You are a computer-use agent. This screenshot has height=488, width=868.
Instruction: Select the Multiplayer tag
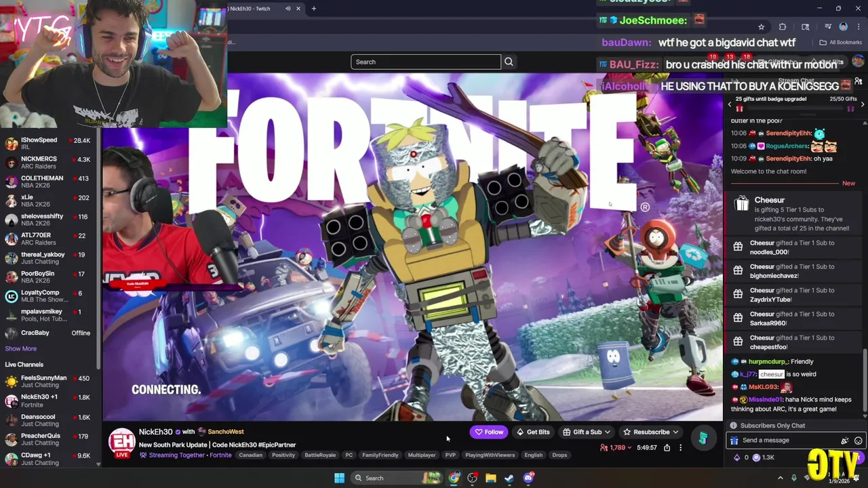click(x=422, y=455)
